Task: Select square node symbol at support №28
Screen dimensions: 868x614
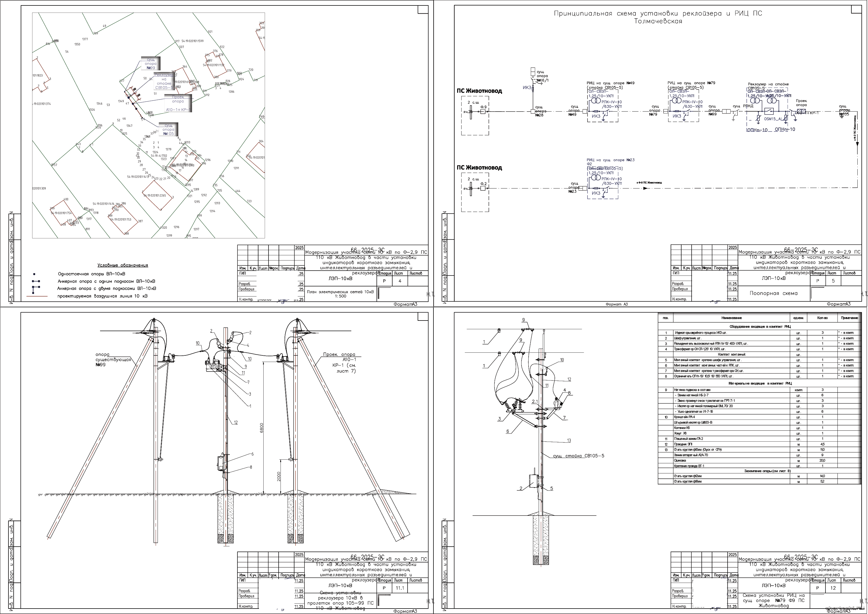Action: pyautogui.click(x=533, y=112)
